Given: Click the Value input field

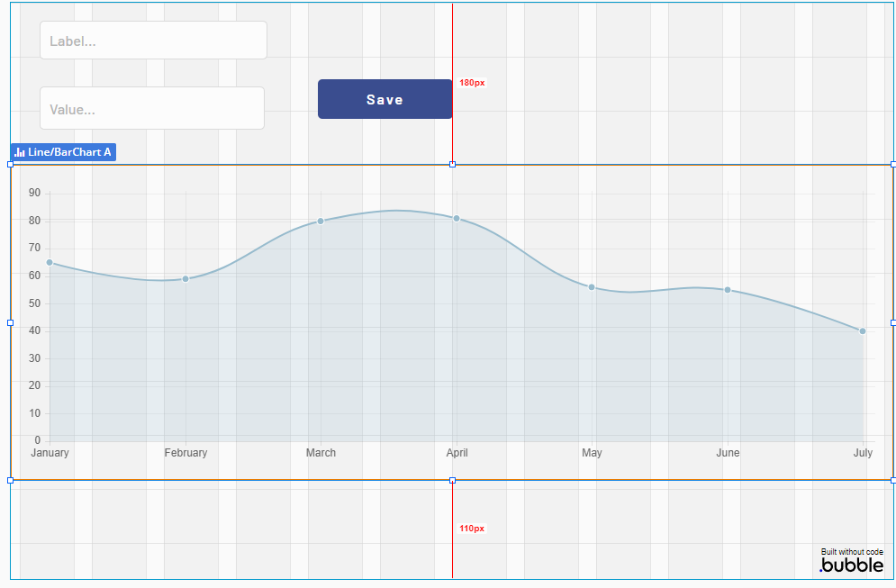Looking at the screenshot, I should [x=152, y=108].
